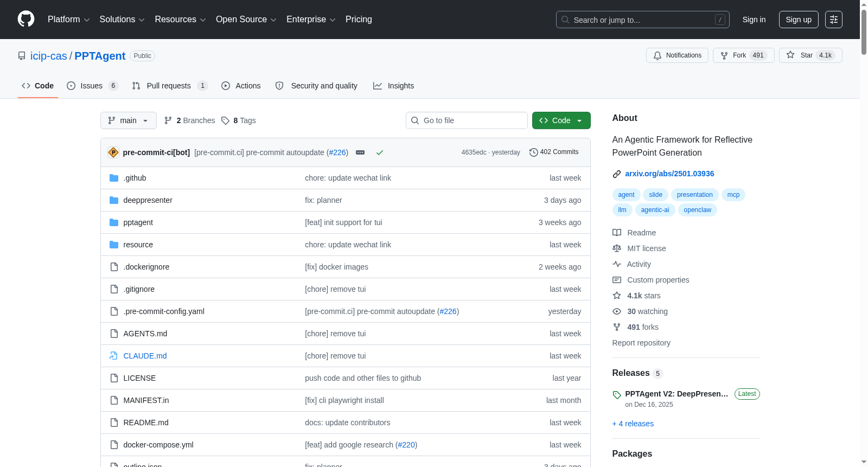Open the main branch selector dropdown
Viewport: 868px width, 467px height.
point(129,120)
